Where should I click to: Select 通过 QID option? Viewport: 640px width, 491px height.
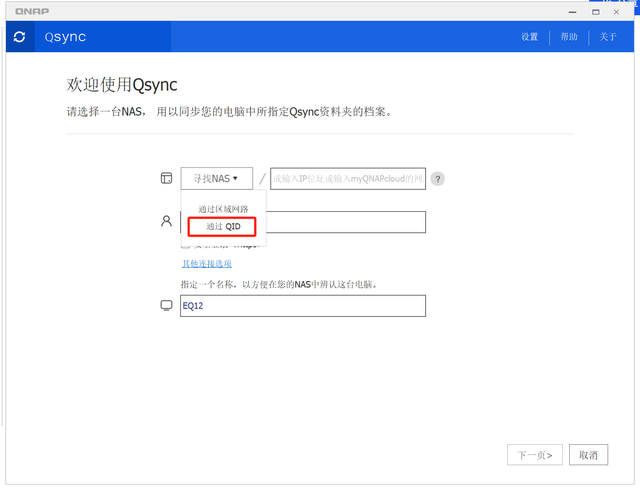click(222, 227)
